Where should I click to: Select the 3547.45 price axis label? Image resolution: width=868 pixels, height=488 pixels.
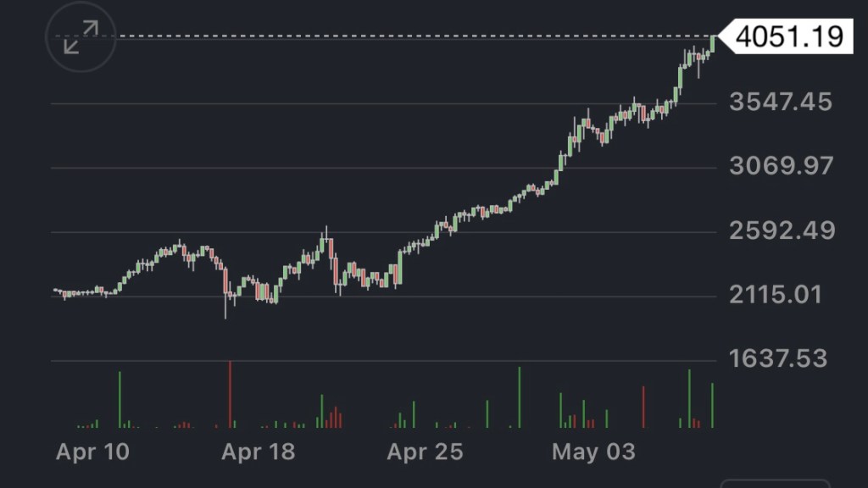(x=781, y=103)
